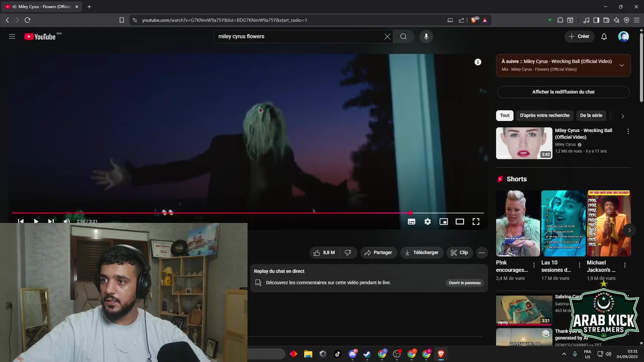Screen dimensions: 644x362
Task: Open Discord from the taskbar
Action: coord(353,354)
